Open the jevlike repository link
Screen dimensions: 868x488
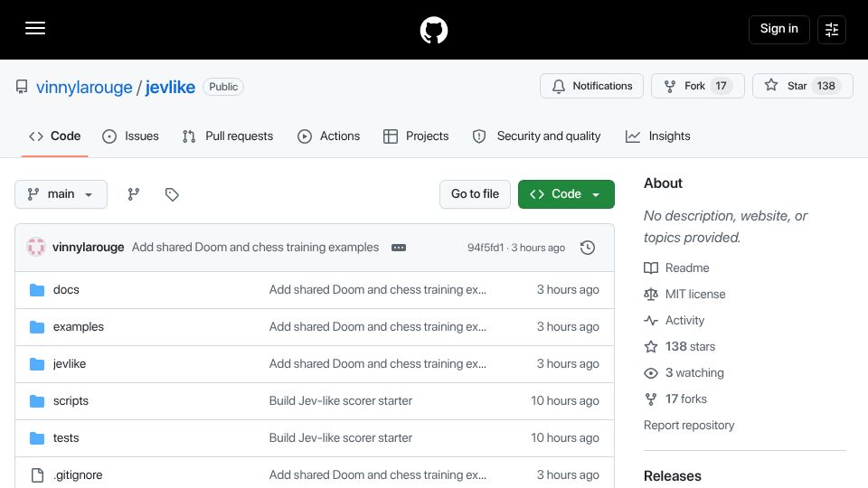point(170,87)
